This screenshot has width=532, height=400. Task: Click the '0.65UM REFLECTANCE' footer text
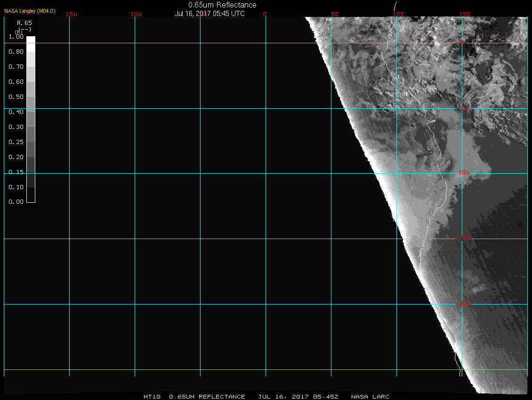pyautogui.click(x=207, y=397)
